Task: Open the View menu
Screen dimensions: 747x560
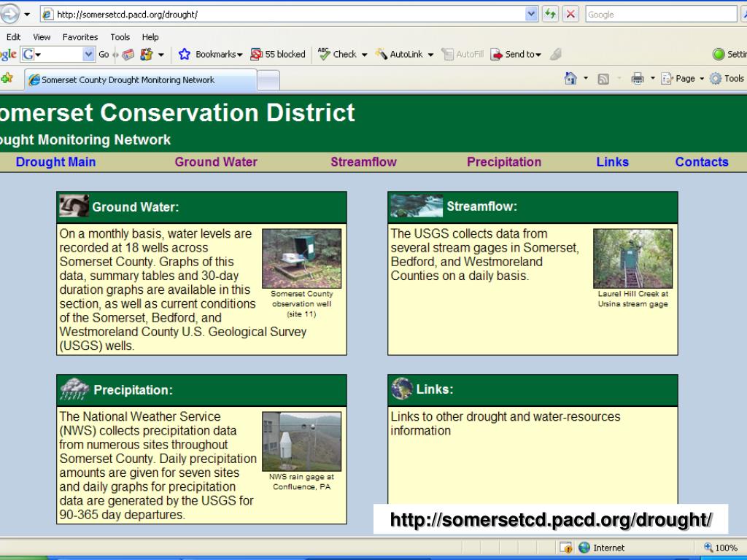Action: click(42, 37)
